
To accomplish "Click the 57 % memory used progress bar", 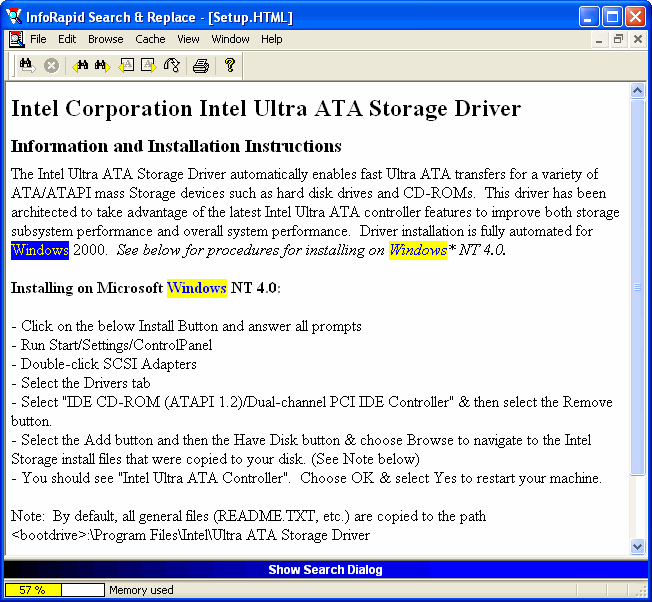I will click(x=54, y=590).
